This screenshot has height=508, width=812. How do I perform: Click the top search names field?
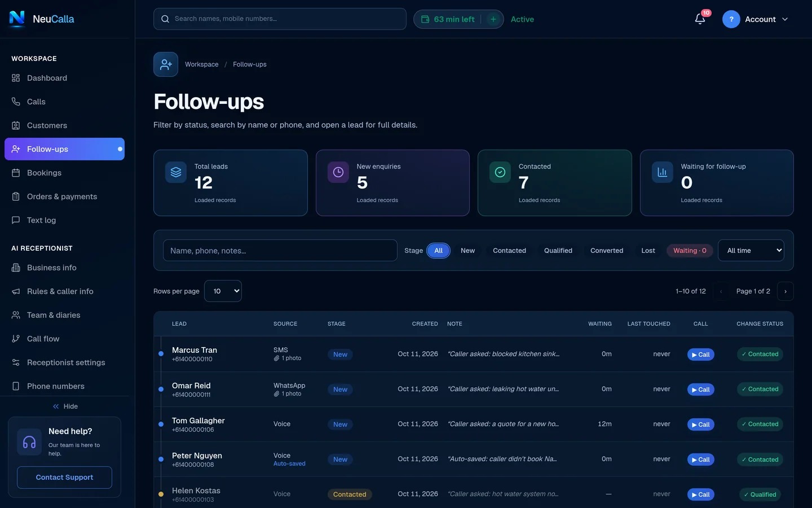(280, 19)
